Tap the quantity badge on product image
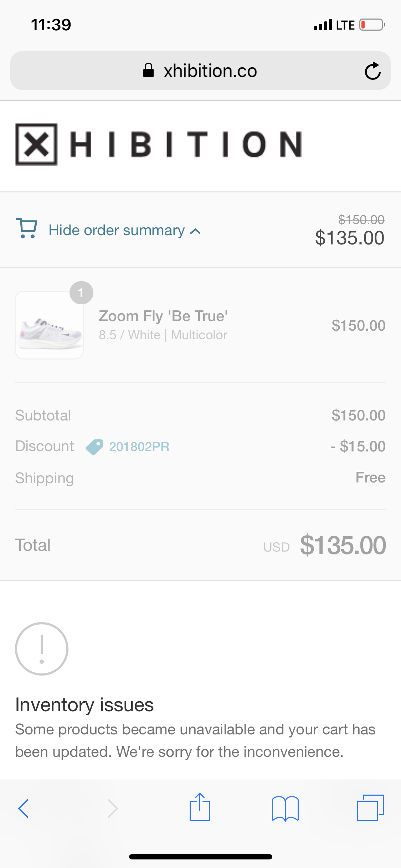 tap(81, 293)
